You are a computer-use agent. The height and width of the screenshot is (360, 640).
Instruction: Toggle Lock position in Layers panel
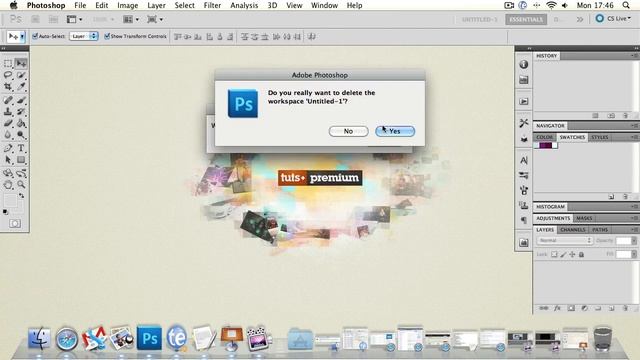572,254
